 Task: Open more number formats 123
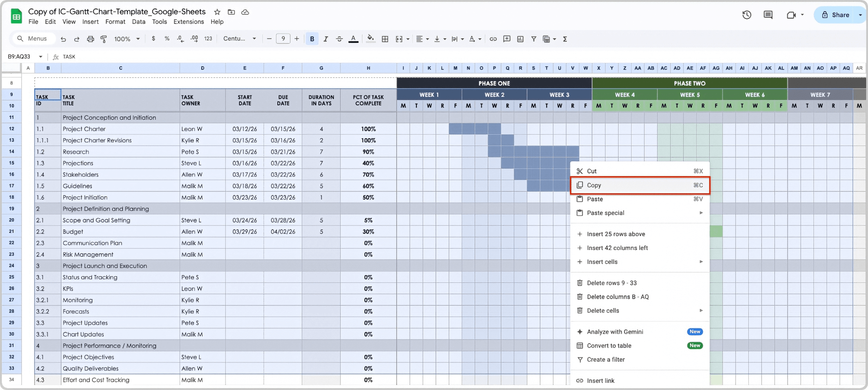(208, 39)
